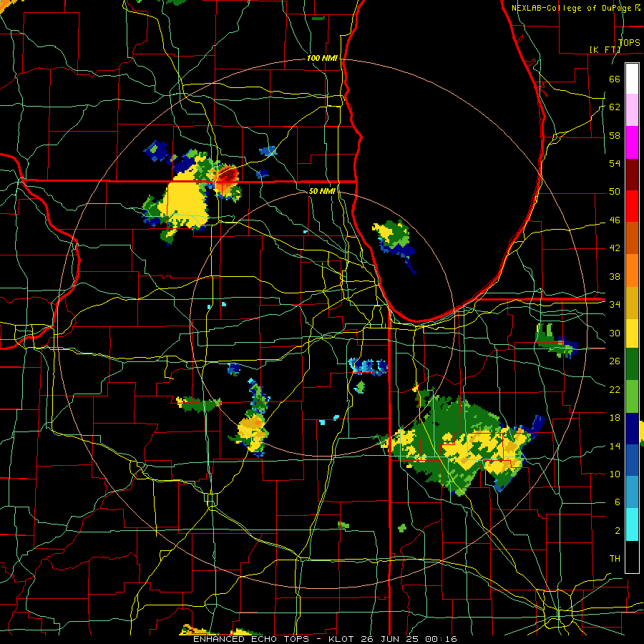The width and height of the screenshot is (644, 644).
Task: Click the 00:16 timestamp
Action: (441, 639)
